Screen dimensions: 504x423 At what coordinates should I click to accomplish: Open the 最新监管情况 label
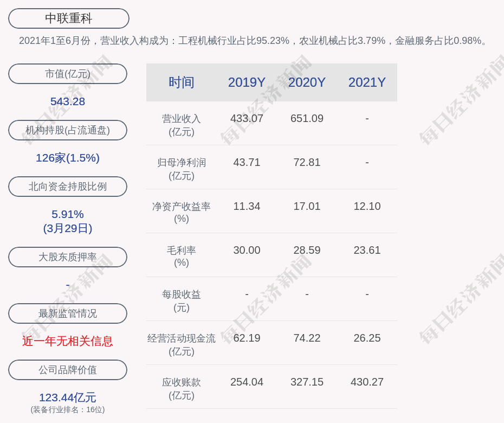coord(68,313)
